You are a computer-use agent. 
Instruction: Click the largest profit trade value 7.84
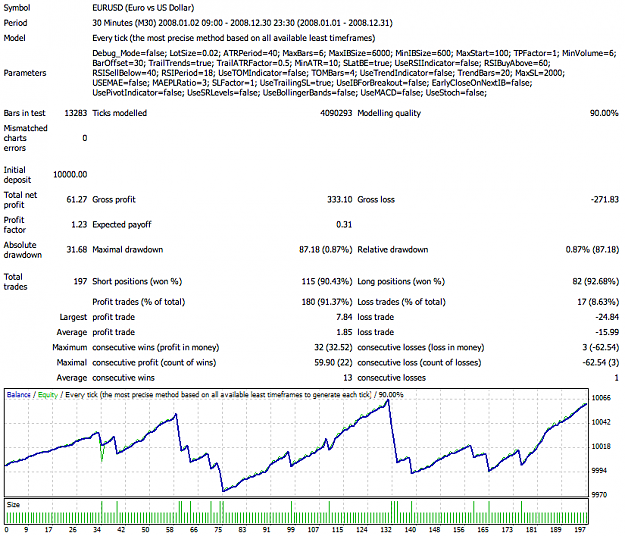coord(344,317)
